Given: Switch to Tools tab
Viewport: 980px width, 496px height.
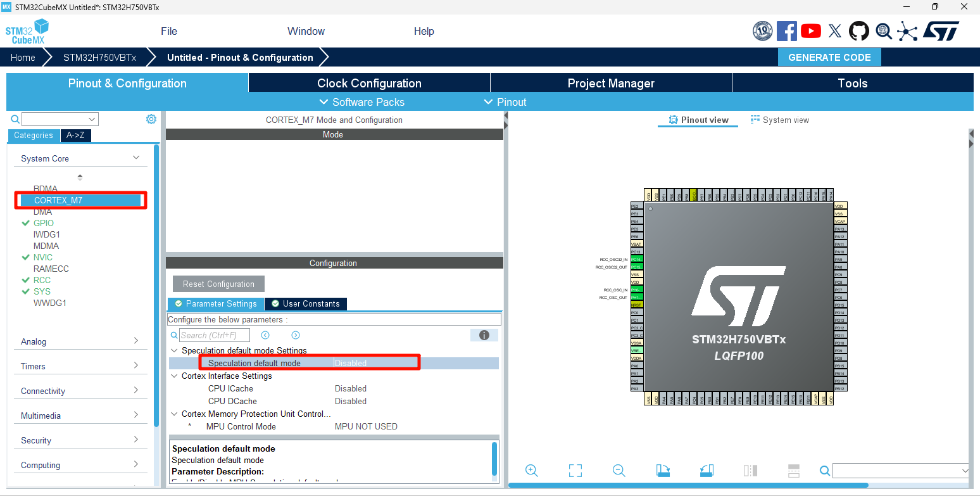Looking at the screenshot, I should [x=853, y=83].
